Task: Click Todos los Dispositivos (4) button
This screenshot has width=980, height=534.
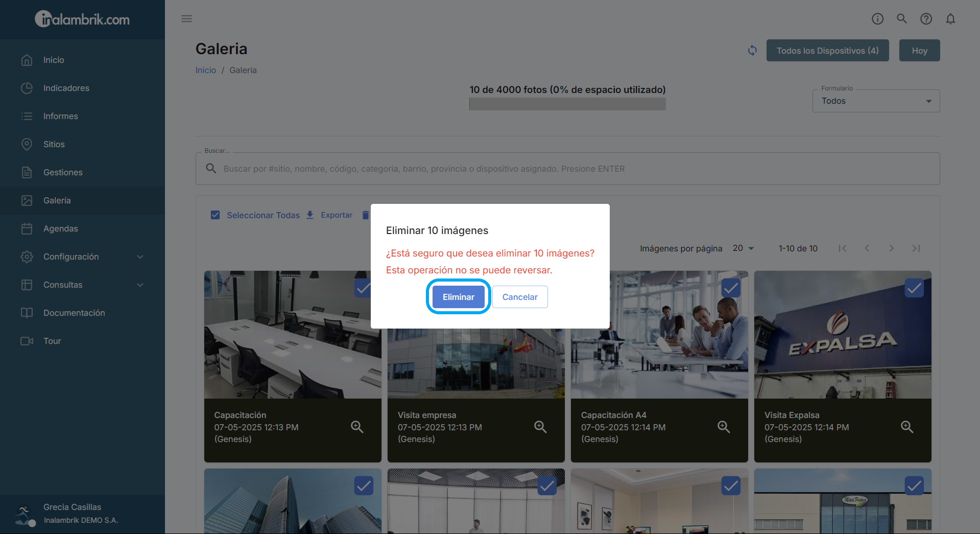Action: click(x=827, y=51)
